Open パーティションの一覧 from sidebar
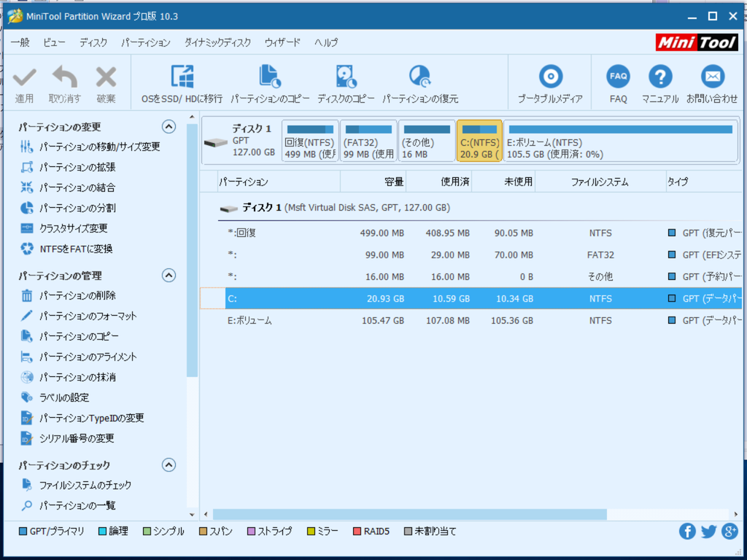The image size is (747, 560). tap(68, 506)
